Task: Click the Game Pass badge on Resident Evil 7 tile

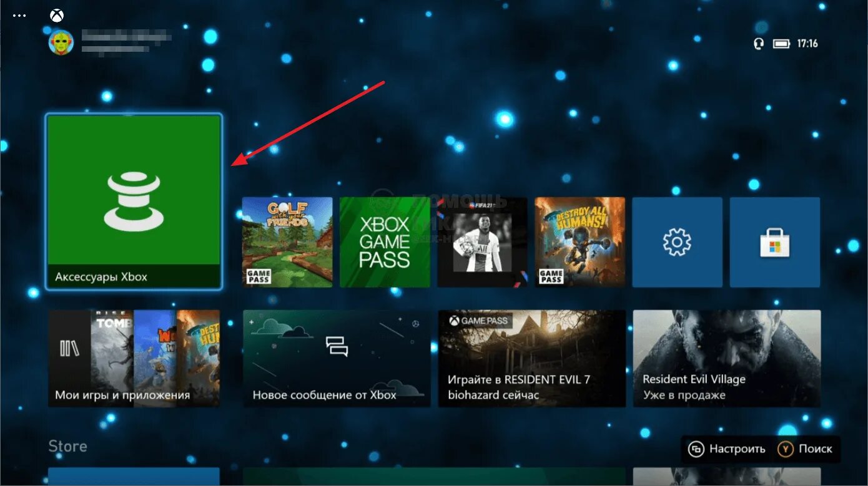Action: 480,321
